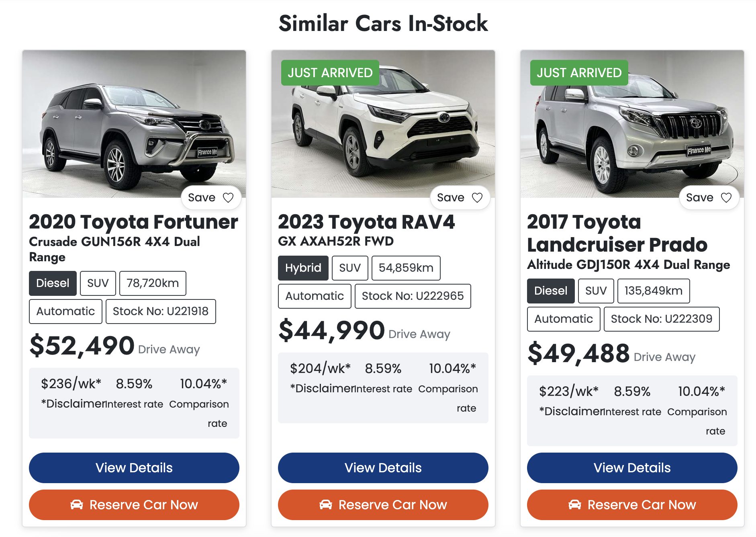This screenshot has width=756, height=537.
Task: Click the heart icon on the Fortuner card
Action: tap(228, 198)
